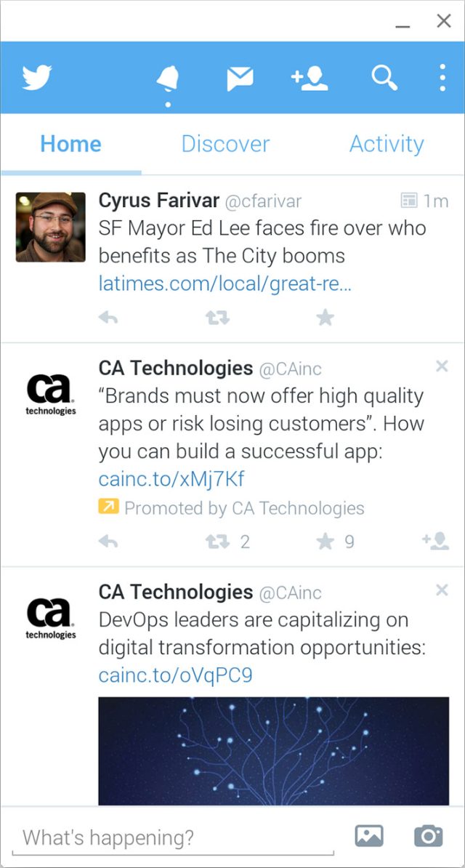The width and height of the screenshot is (465, 868).
Task: Switch to the Discover tab
Action: (225, 144)
